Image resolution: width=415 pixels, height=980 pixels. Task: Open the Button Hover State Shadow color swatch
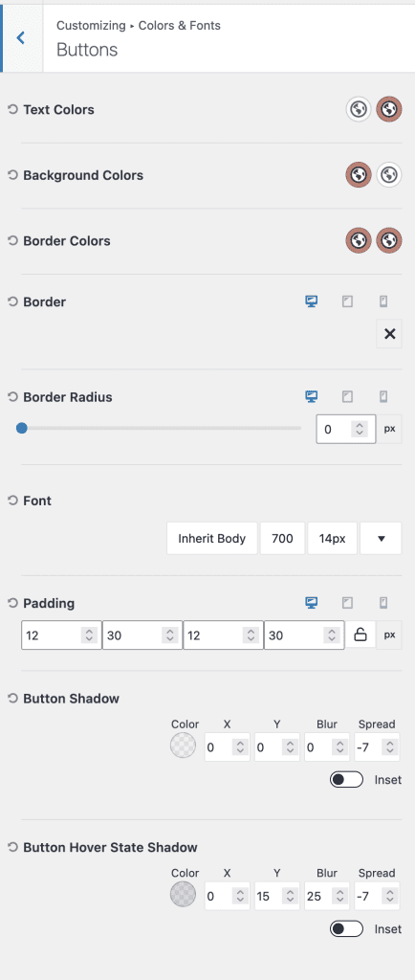coord(183,895)
